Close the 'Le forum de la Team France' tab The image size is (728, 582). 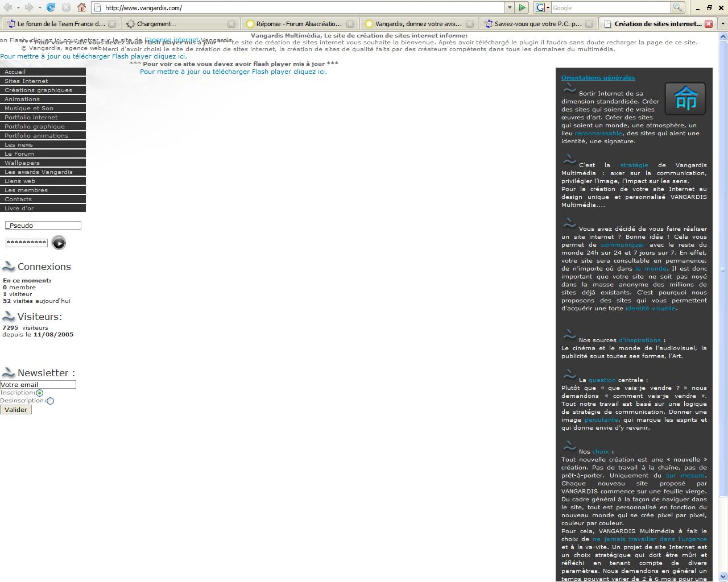pyautogui.click(x=112, y=24)
